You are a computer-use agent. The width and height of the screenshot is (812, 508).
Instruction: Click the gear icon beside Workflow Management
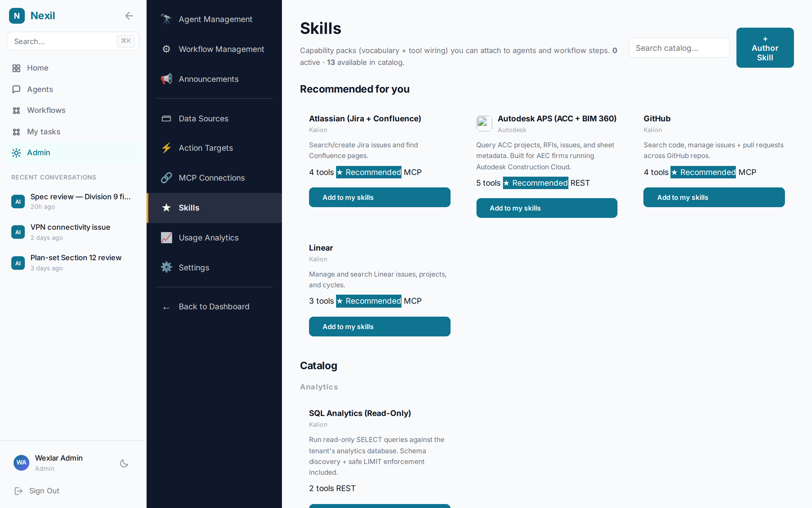(x=166, y=49)
